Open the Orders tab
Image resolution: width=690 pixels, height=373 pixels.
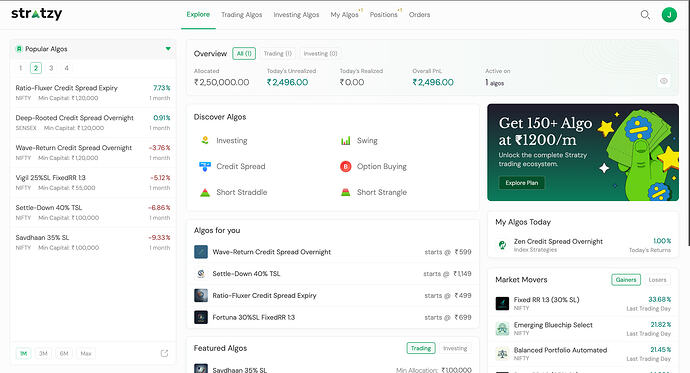click(x=419, y=15)
